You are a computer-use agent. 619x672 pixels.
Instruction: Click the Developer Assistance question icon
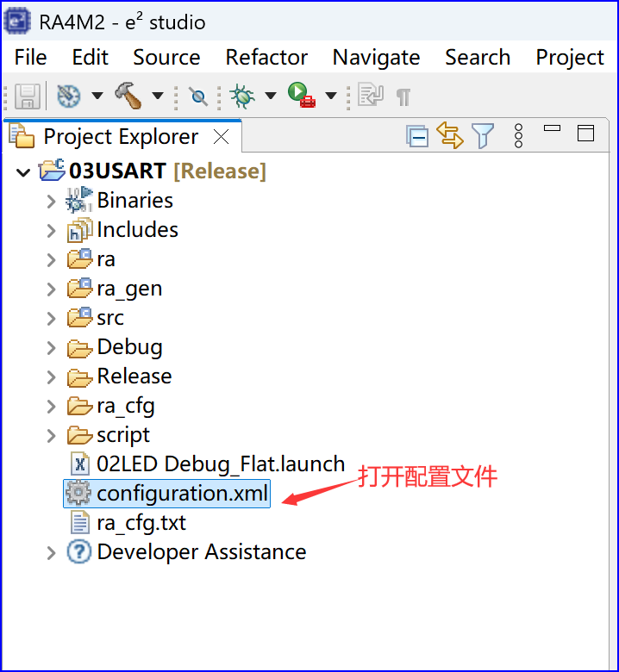[79, 551]
